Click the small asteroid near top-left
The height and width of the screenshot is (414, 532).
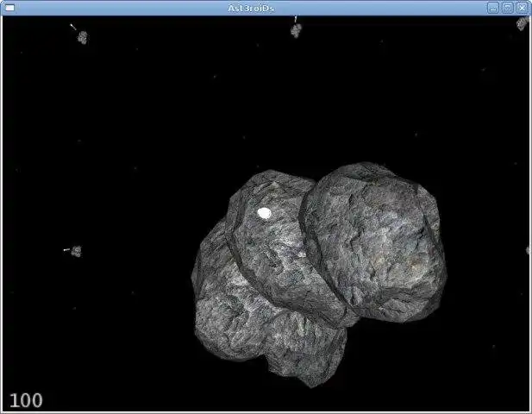[83, 37]
